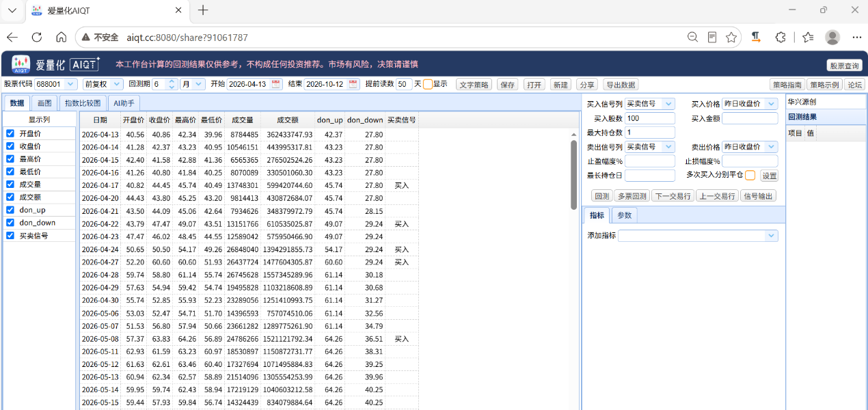Click the scroll-up arrow of the data table
The height and width of the screenshot is (410, 868).
click(573, 134)
